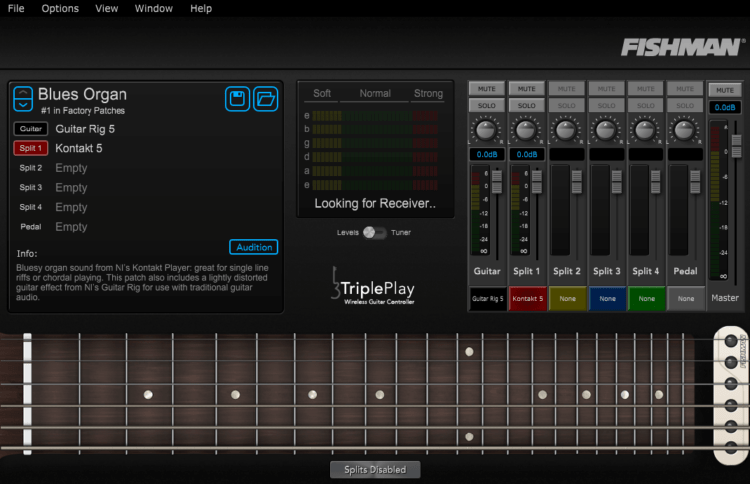Click the Blues Organ patch name
The height and width of the screenshot is (484, 750).
tap(82, 94)
